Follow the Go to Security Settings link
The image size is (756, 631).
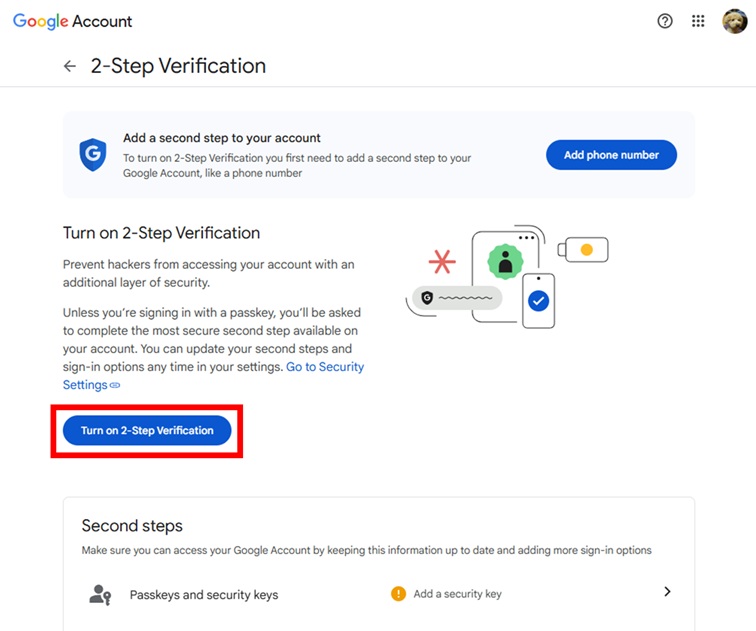click(325, 367)
